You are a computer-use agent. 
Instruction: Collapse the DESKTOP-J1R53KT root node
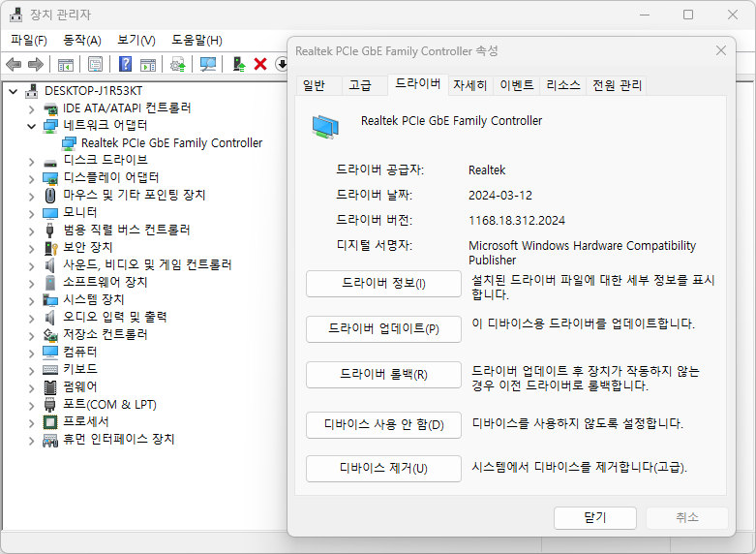[14, 91]
